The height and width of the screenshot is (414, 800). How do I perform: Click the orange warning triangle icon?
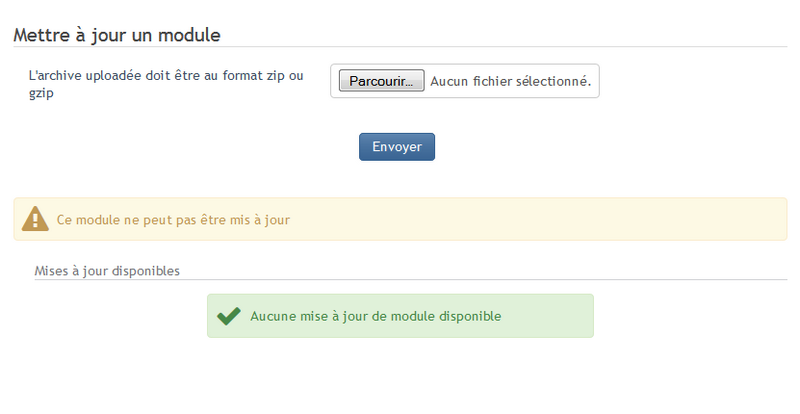pos(35,219)
